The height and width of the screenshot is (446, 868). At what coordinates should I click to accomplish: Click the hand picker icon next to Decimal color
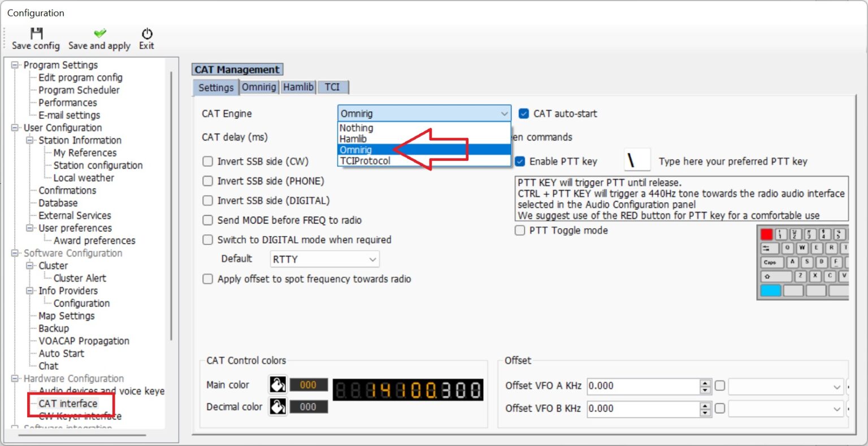(277, 406)
